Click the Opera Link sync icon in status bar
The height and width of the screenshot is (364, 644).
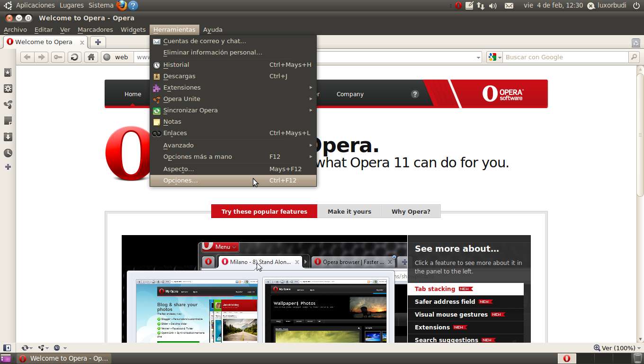pyautogui.click(x=25, y=348)
